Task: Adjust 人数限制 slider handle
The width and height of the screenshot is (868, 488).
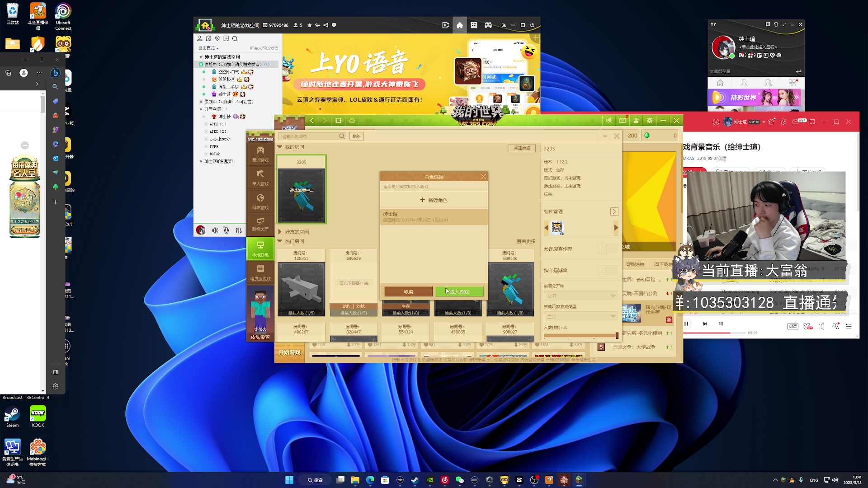Action: 617,336
